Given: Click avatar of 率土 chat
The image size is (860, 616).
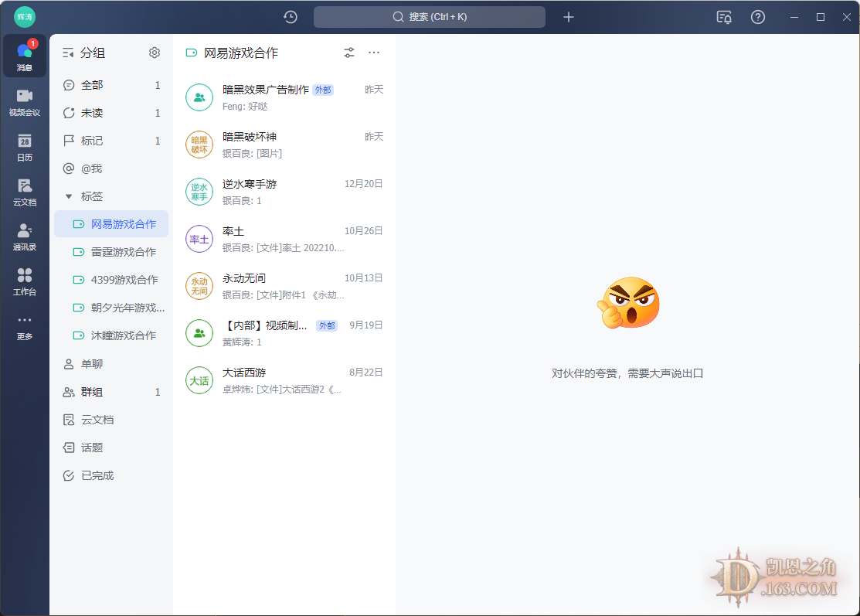Looking at the screenshot, I should pyautogui.click(x=199, y=239).
